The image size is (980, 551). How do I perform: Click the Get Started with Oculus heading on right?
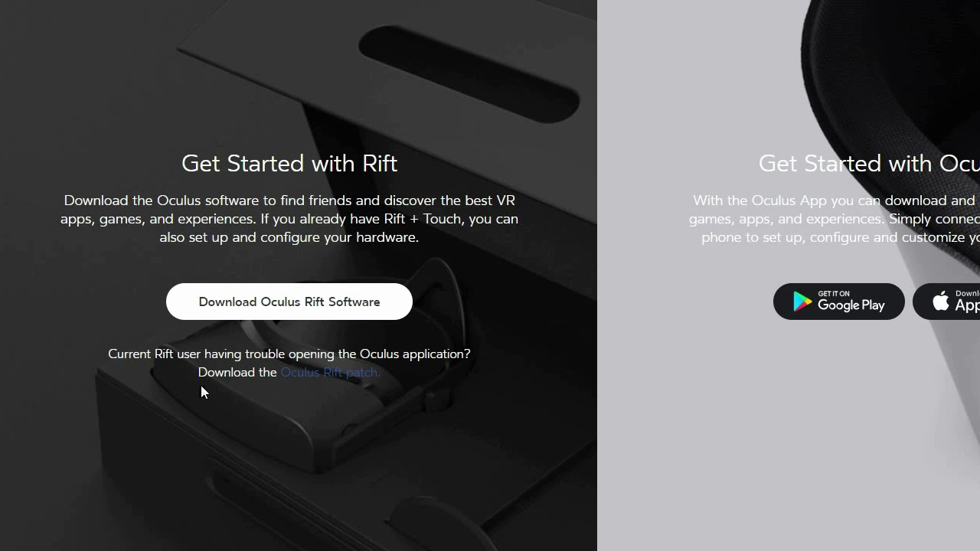click(x=869, y=163)
